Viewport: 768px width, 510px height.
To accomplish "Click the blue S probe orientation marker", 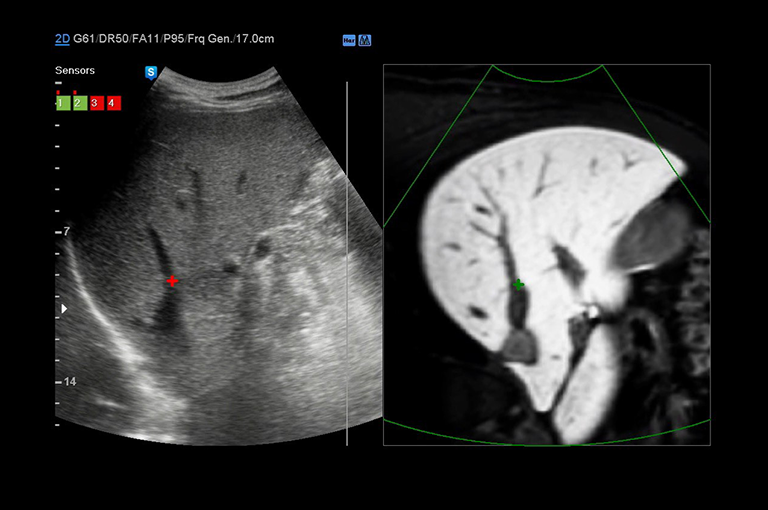I will 151,72.
